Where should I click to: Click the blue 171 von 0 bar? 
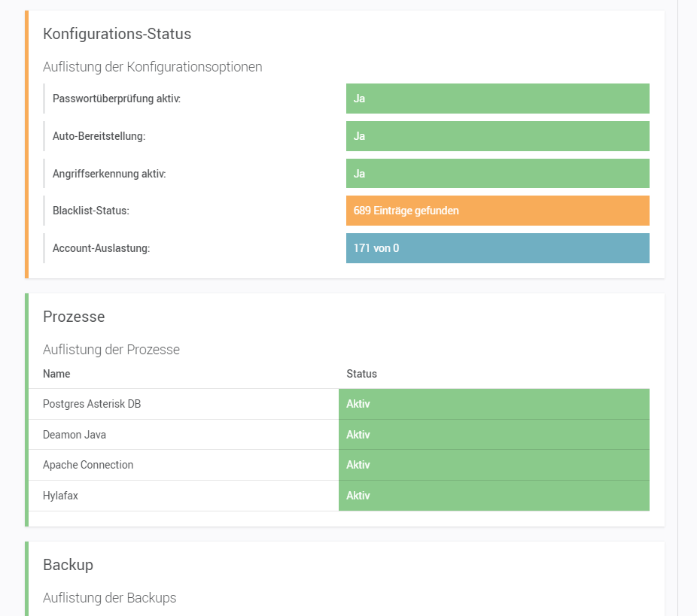497,248
